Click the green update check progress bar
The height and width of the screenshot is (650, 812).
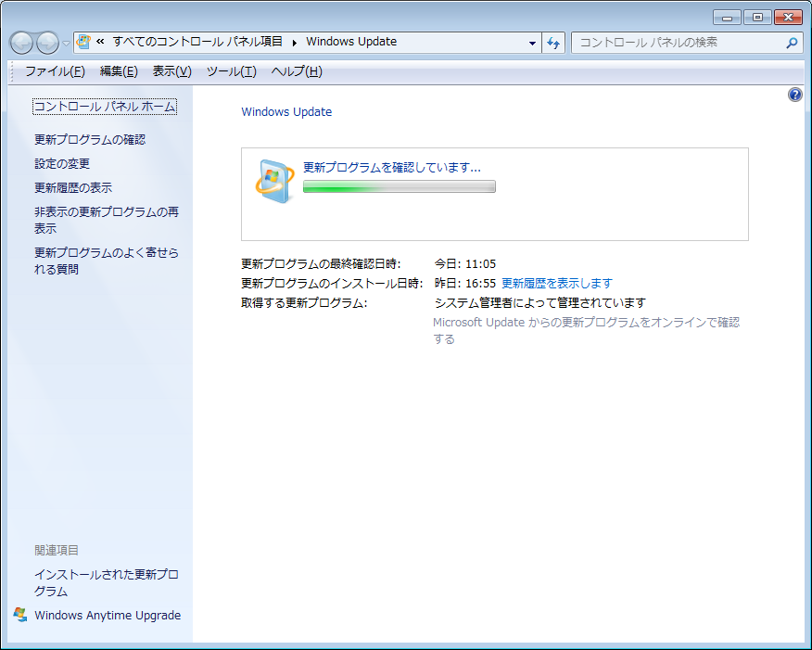pos(399,186)
